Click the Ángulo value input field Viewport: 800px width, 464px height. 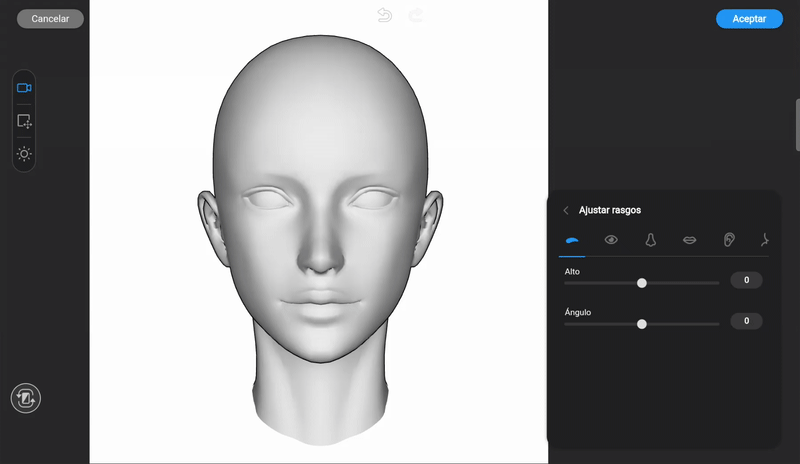tap(746, 321)
